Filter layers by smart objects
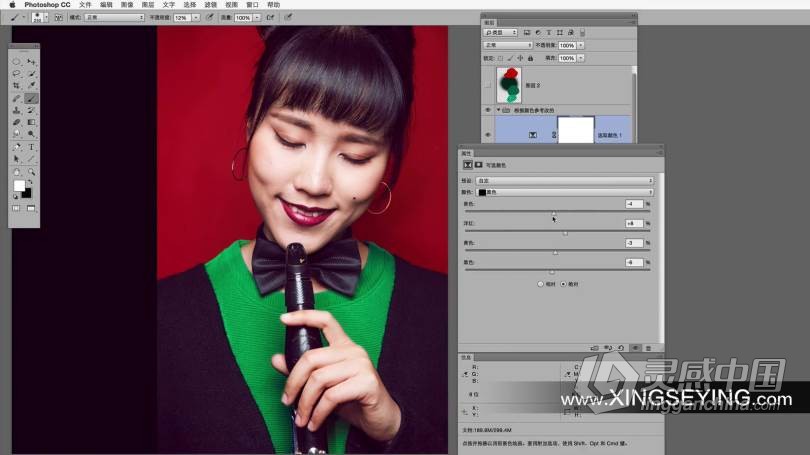Image resolution: width=810 pixels, height=455 pixels. pyautogui.click(x=571, y=33)
